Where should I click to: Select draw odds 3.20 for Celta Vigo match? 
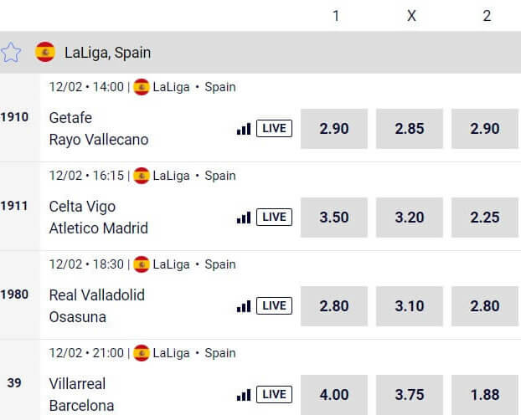coord(410,218)
